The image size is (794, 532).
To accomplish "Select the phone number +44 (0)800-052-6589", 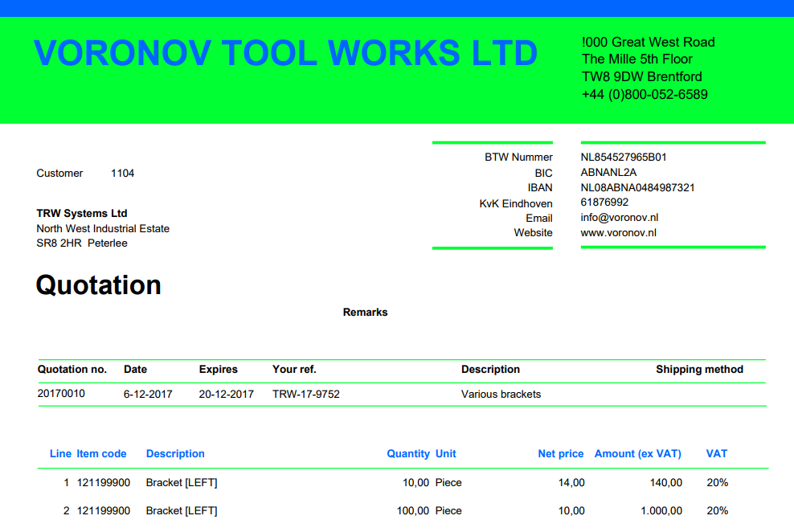I will [645, 95].
